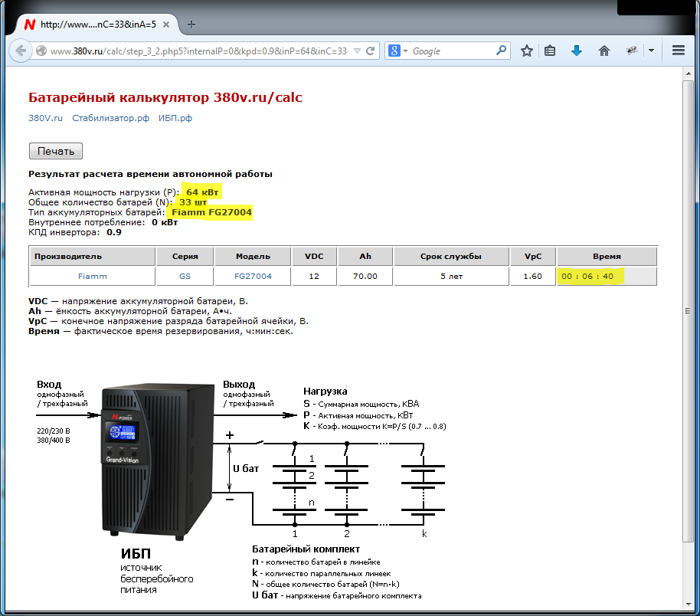Close the 380v.ru calculator tab

click(x=166, y=25)
